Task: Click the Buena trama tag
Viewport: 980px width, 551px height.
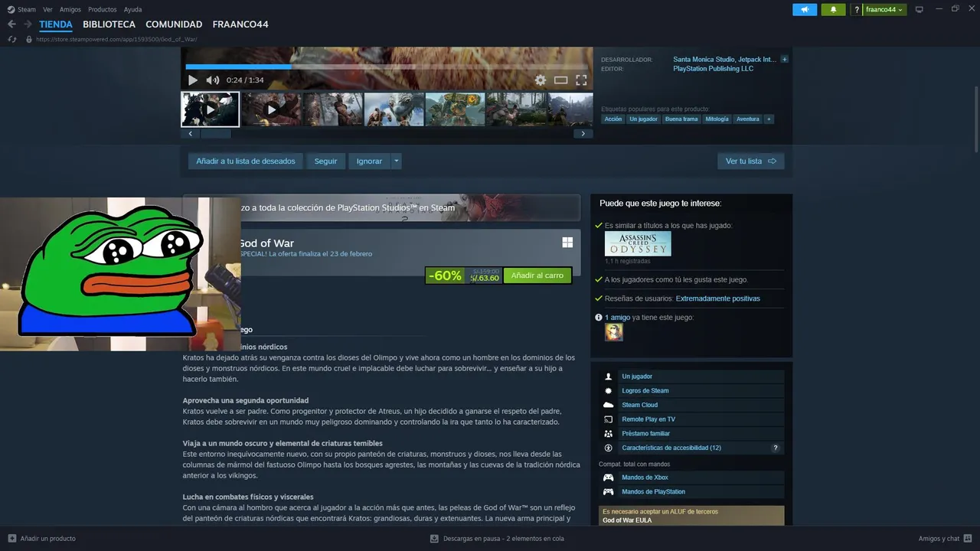Action: coord(681,119)
